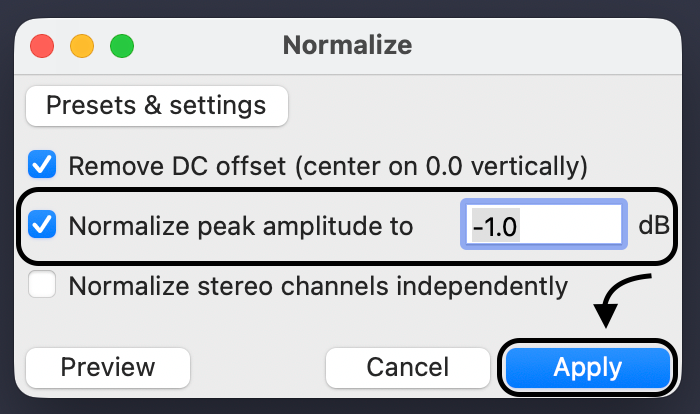Screen dimensions: 700x414
Task: Click the checkmark in the DC offset box
Action: point(42,164)
